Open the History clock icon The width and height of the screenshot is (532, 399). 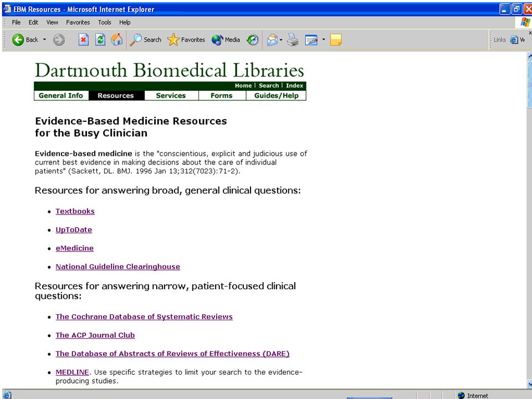click(253, 40)
